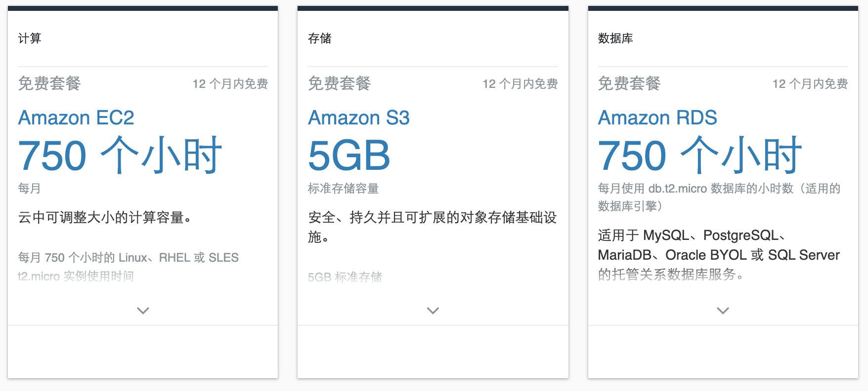This screenshot has height=391, width=868.
Task: Open the Amazon S3 title link
Action: [x=359, y=118]
